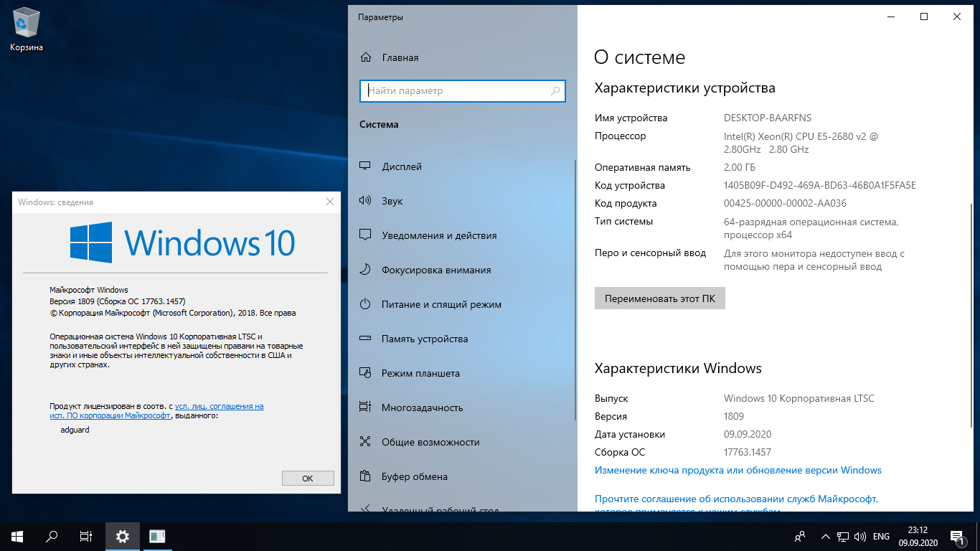Click the Home icon beside Главная
Screen dimensions: 980x551
[366, 57]
